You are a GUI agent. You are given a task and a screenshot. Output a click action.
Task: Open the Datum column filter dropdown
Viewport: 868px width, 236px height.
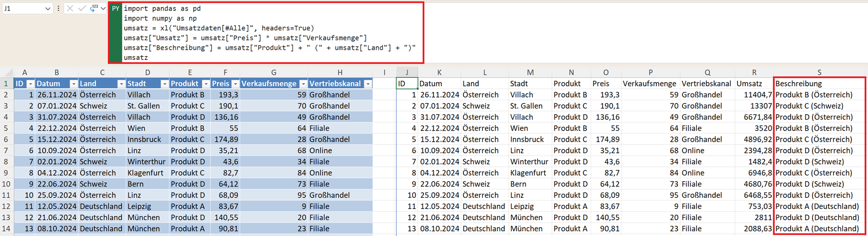click(x=73, y=84)
